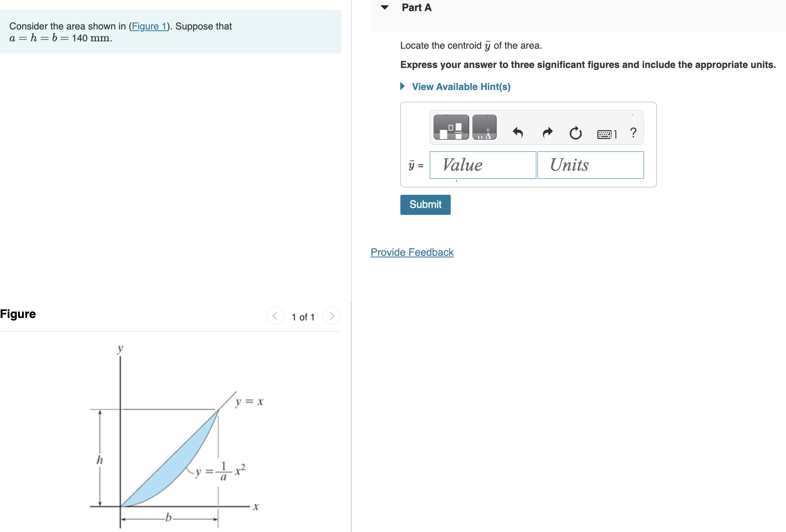Click the next figure arrow
The image size is (786, 532).
pyautogui.click(x=332, y=316)
